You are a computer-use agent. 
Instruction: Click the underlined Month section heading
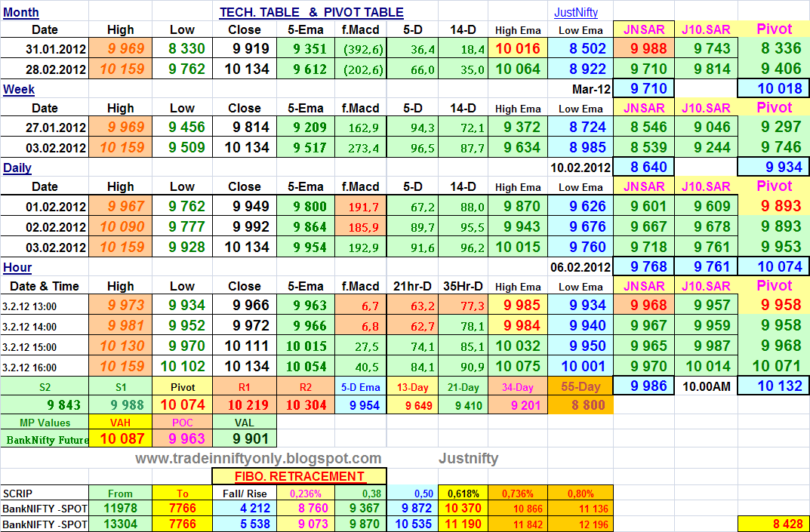coord(21,12)
